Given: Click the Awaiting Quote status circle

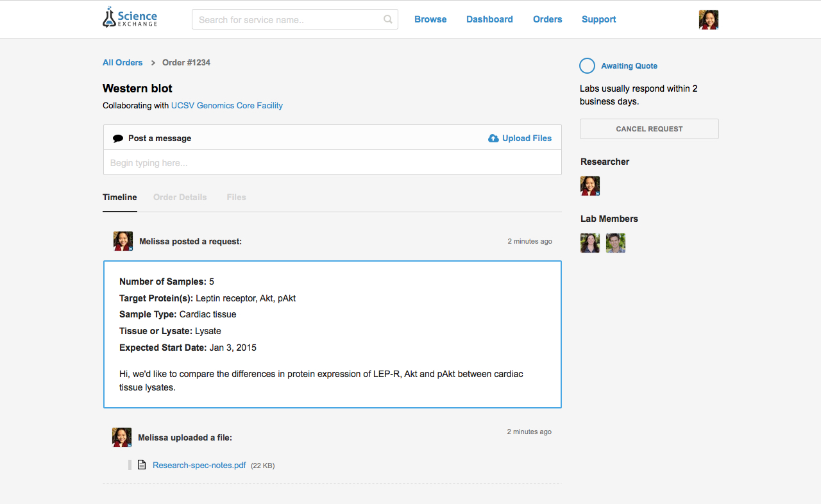Looking at the screenshot, I should [587, 65].
